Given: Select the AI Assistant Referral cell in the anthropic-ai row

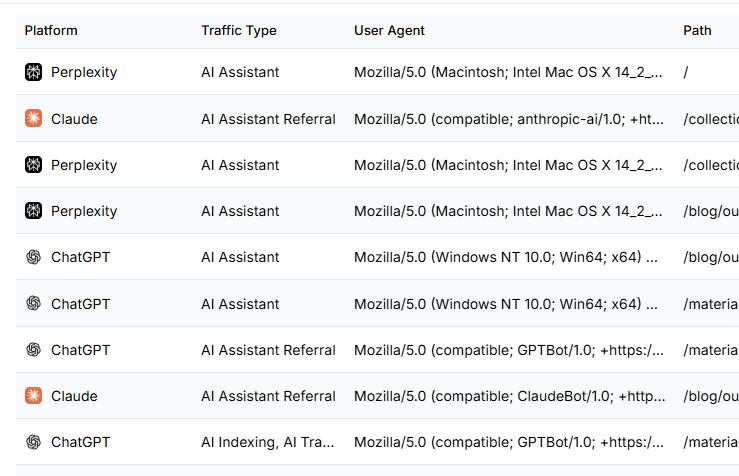Looking at the screenshot, I should tap(268, 119).
